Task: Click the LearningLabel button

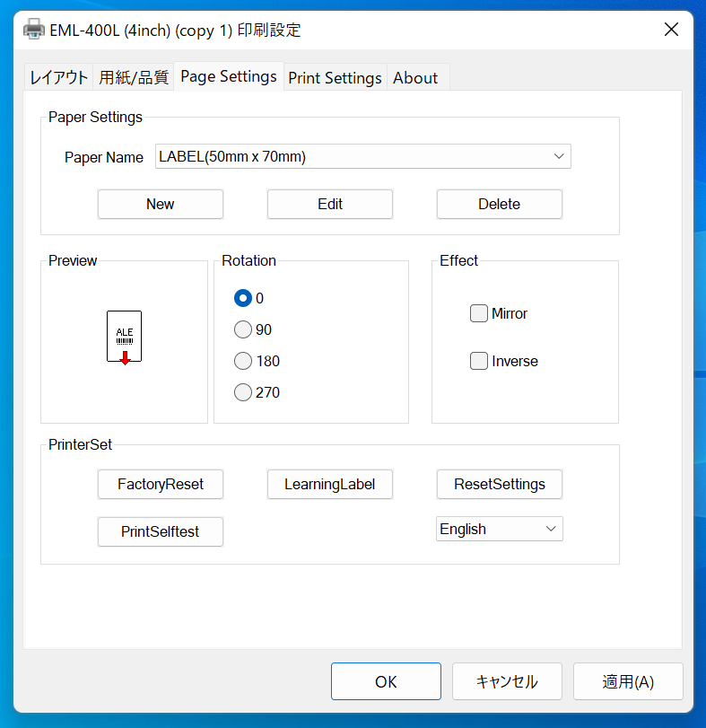Action: (x=330, y=484)
